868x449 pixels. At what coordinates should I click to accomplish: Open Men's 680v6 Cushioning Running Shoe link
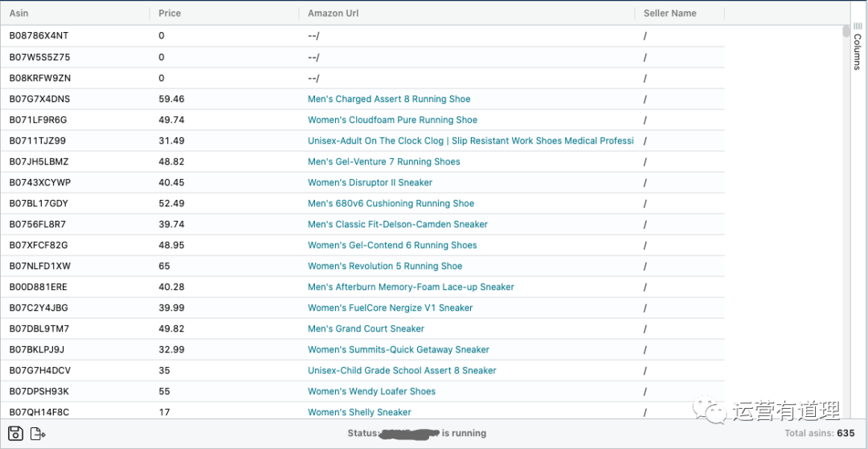(391, 204)
